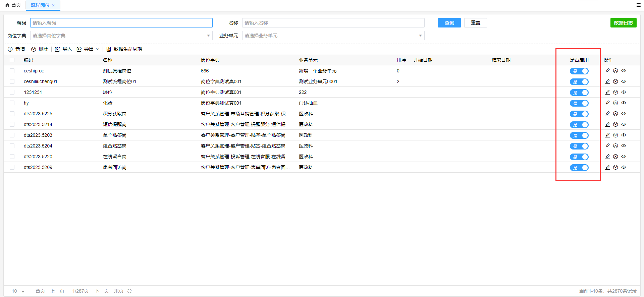644x297 pixels.
Task: Focus the 编码 code input field
Action: tap(121, 23)
